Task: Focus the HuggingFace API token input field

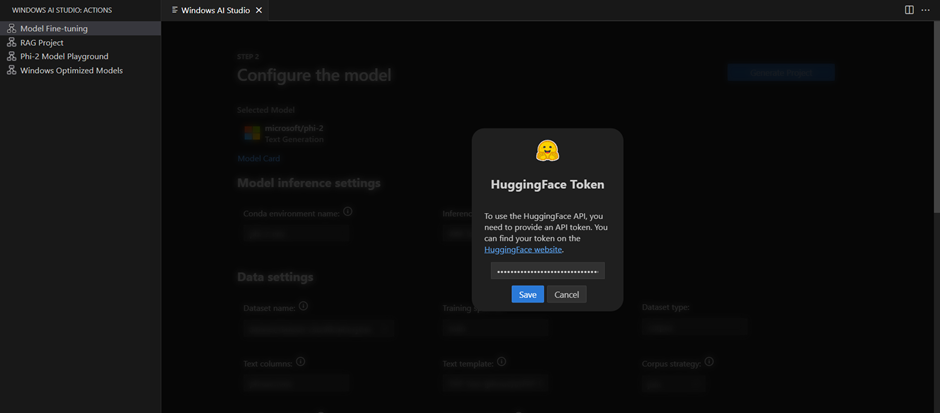Action: pos(547,271)
